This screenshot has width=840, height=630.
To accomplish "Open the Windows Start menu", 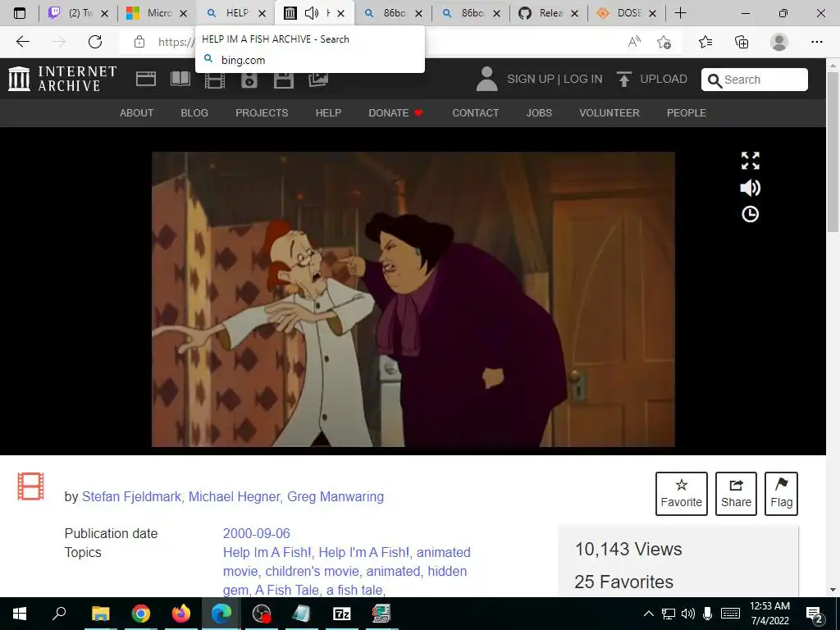I will point(20,614).
